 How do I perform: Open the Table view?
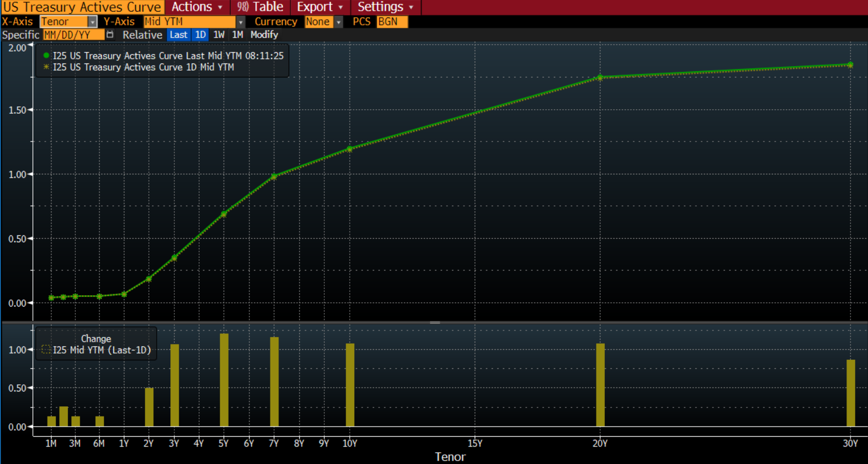coord(260,7)
